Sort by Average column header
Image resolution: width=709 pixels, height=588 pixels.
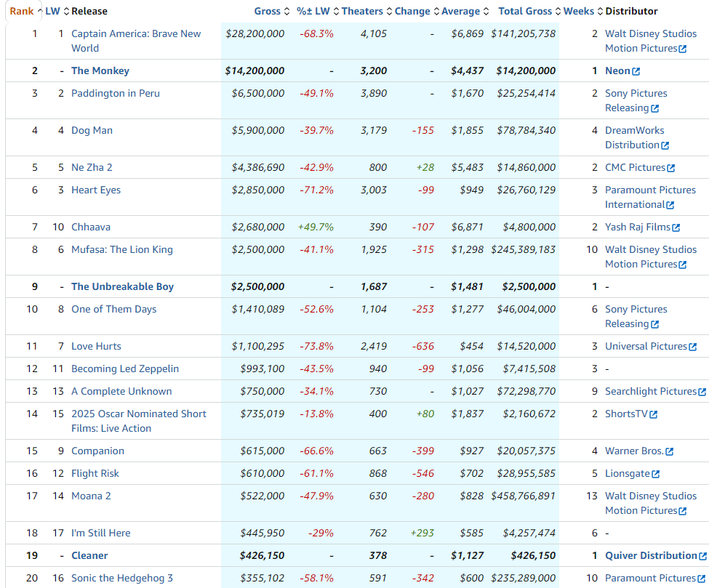[x=460, y=11]
